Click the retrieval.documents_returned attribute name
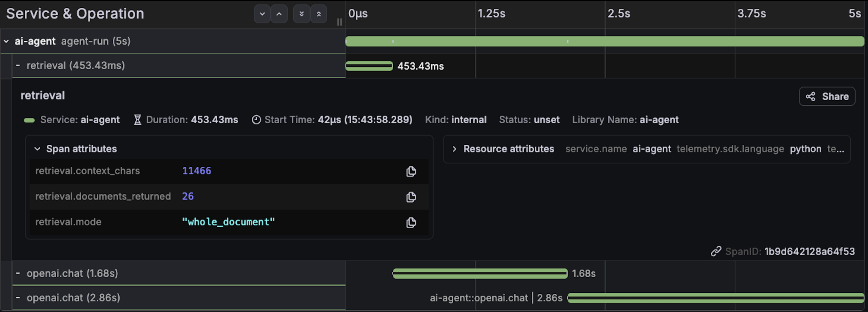The height and width of the screenshot is (312, 868). 103,196
